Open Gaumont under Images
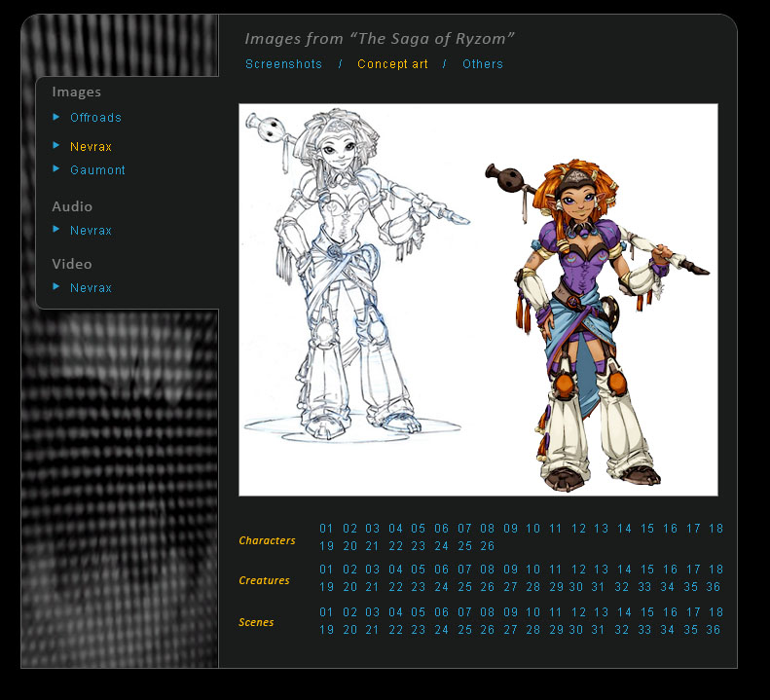The width and height of the screenshot is (770, 700). coord(97,170)
